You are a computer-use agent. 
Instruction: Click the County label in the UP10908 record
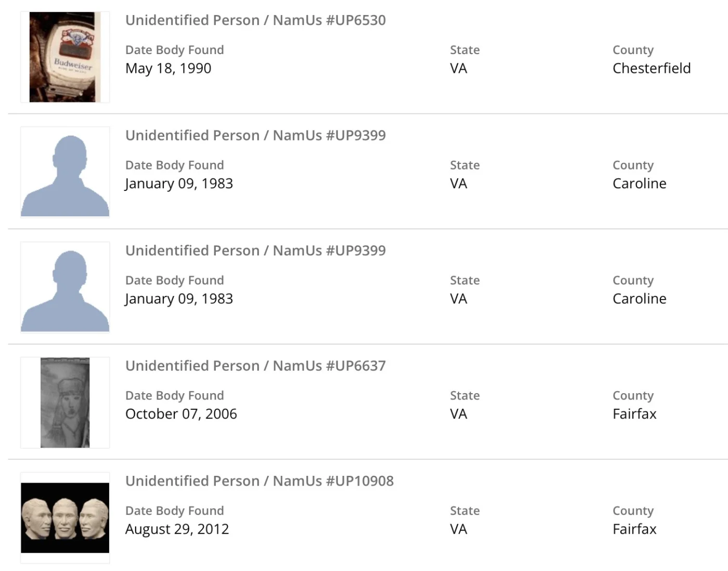click(633, 511)
